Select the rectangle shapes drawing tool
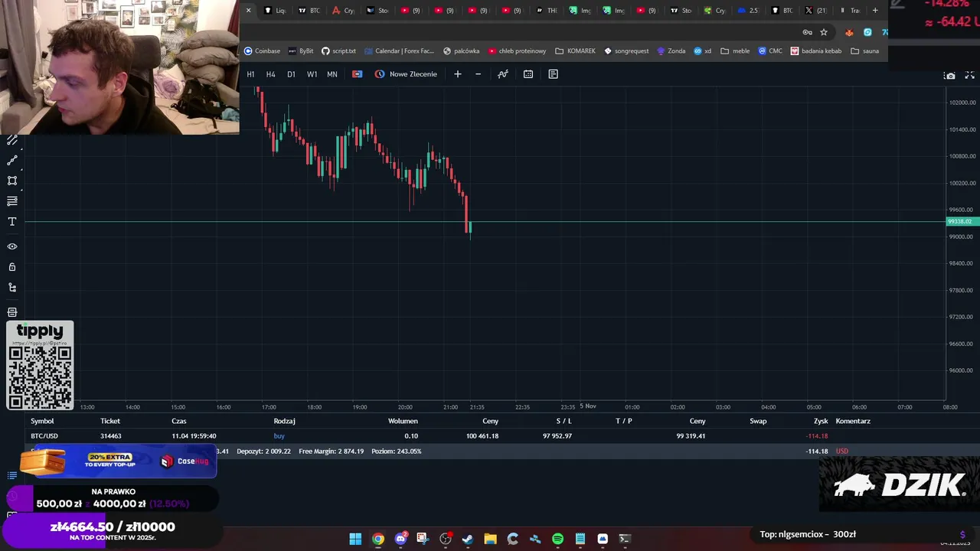This screenshot has width=980, height=551. pos(12,181)
